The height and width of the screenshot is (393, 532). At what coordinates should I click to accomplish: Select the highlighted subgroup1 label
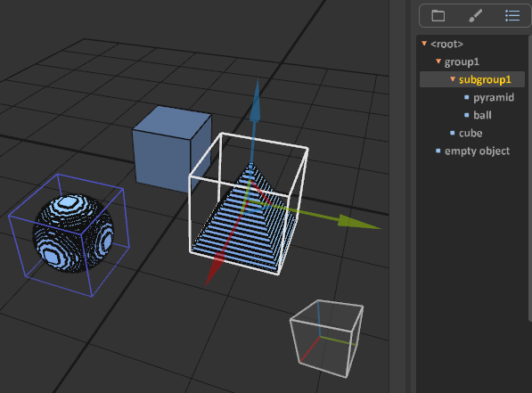(x=485, y=79)
